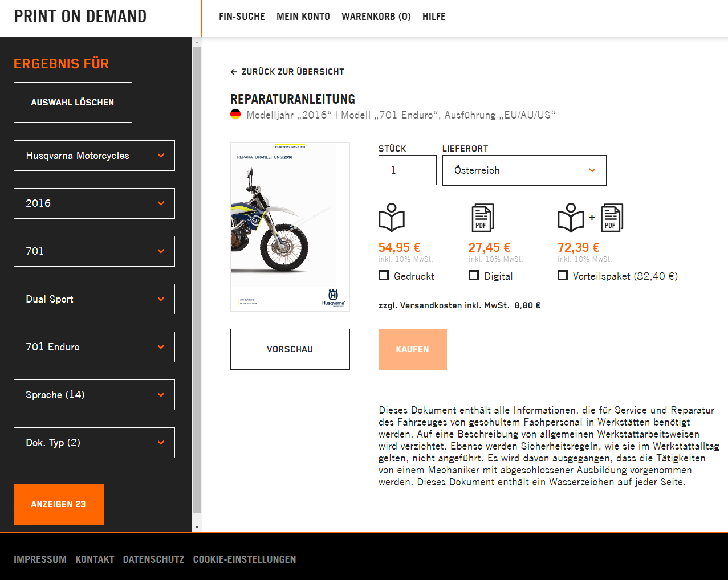728x580 pixels.
Task: Open the FIN-SUCHE menu item
Action: [x=242, y=17]
